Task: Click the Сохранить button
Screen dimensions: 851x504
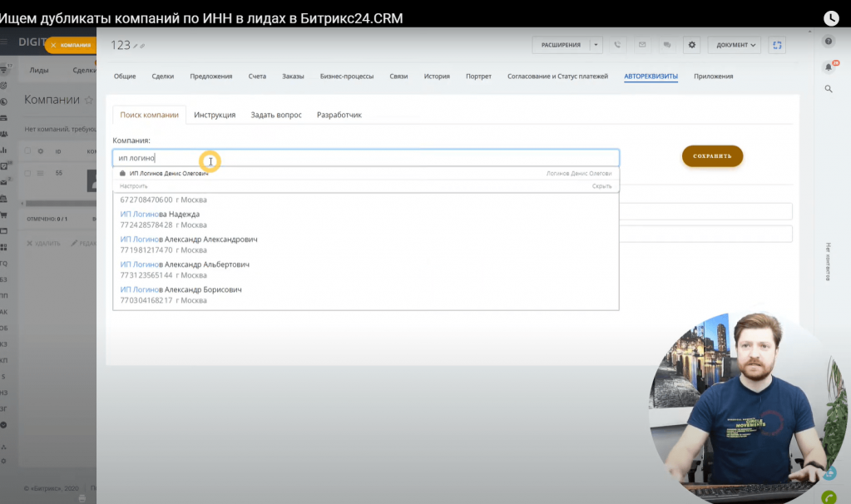Action: 712,156
